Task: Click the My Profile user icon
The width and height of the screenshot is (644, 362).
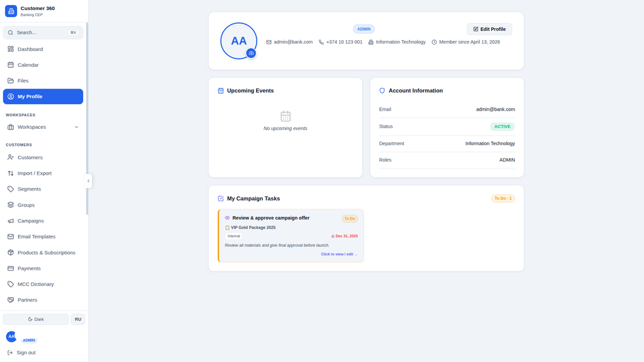Action: 11,96
